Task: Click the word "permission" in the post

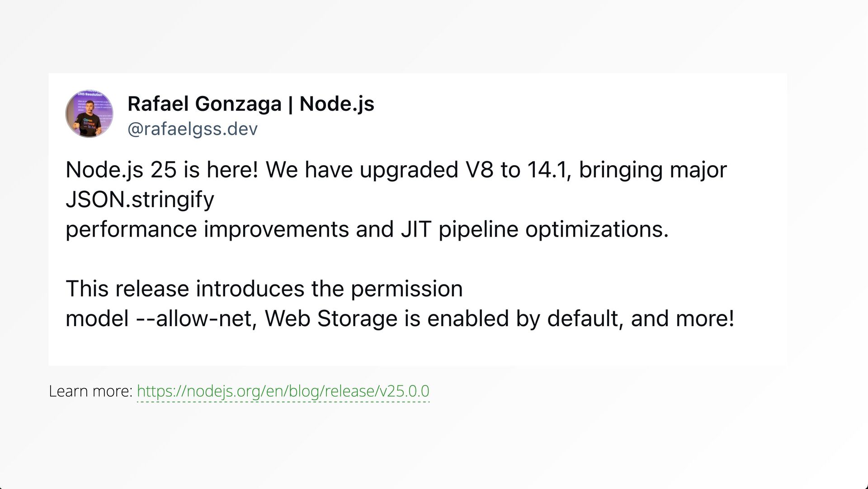Action: pos(406,289)
